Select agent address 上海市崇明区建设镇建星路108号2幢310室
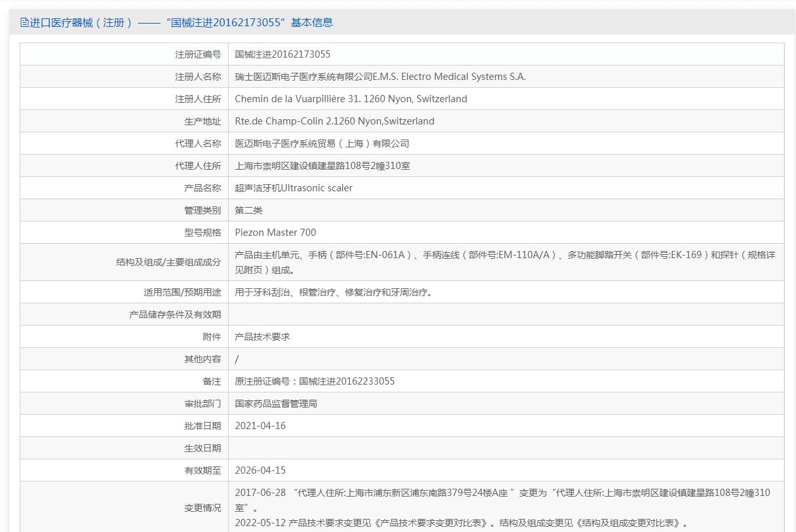796x532 pixels. click(323, 166)
